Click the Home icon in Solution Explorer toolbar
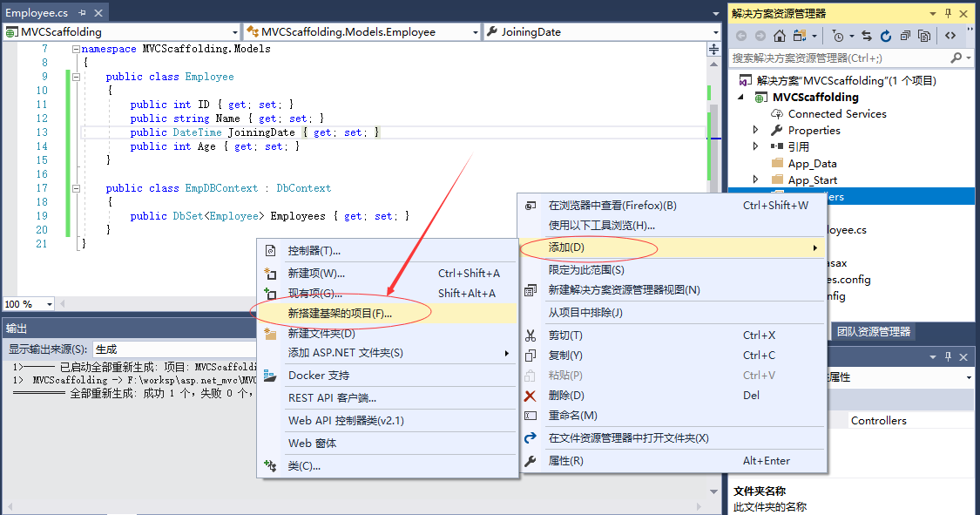Viewport: 980px width, 515px height. pyautogui.click(x=780, y=36)
